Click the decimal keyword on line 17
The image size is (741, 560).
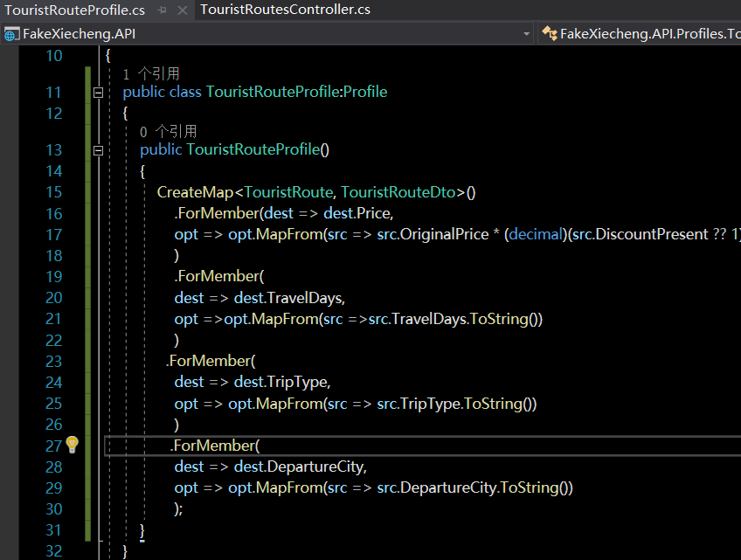537,234
